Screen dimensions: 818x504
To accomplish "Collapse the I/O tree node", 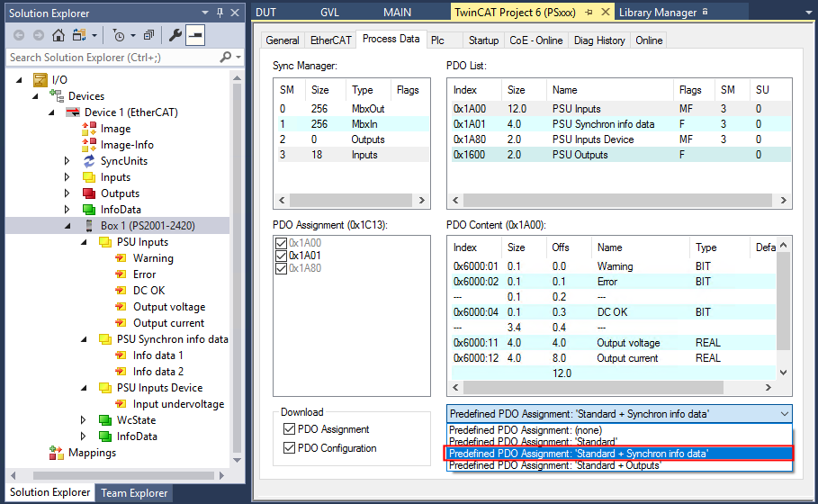I will 19,80.
